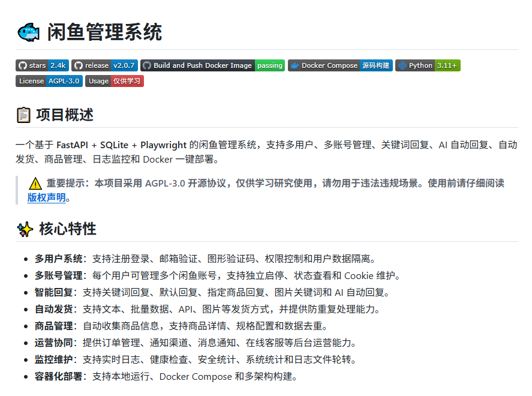Click the 闲鱼管理系统 title heading
This screenshot has width=532, height=396.
(x=104, y=32)
